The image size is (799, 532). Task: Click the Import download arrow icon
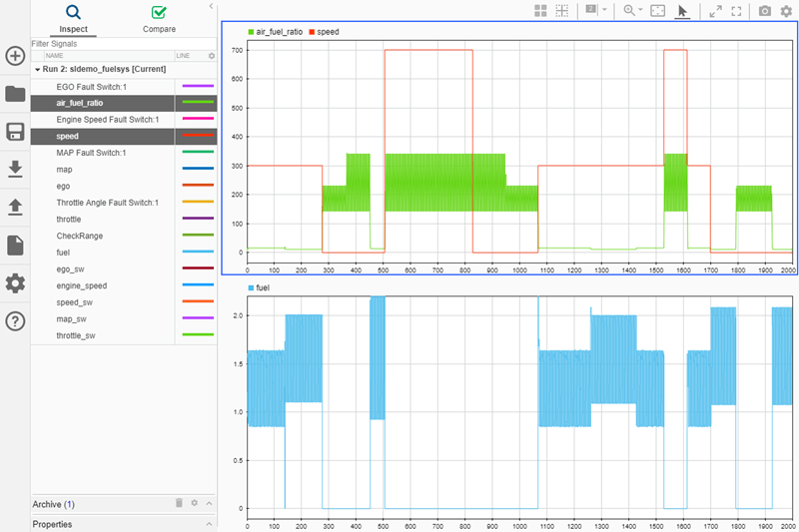pyautogui.click(x=15, y=169)
